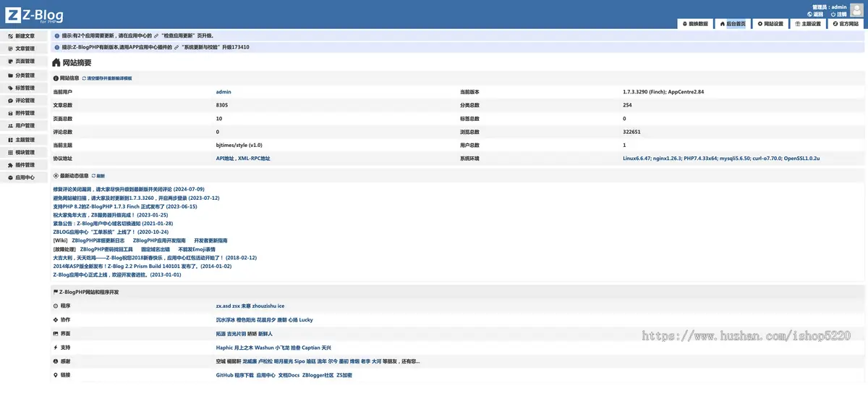Click the 文章总数 value 8305
The height and width of the screenshot is (420, 868).
tap(222, 105)
